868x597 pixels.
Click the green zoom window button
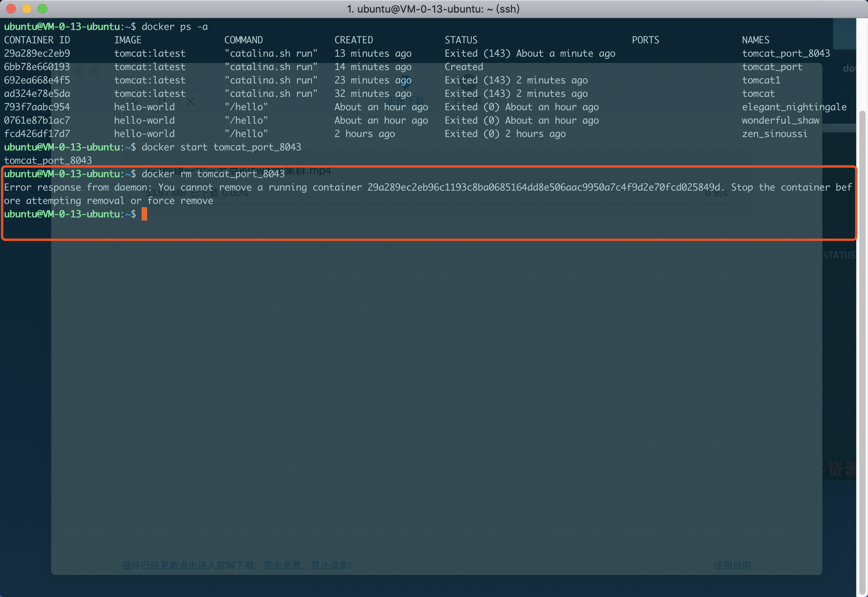[42, 9]
